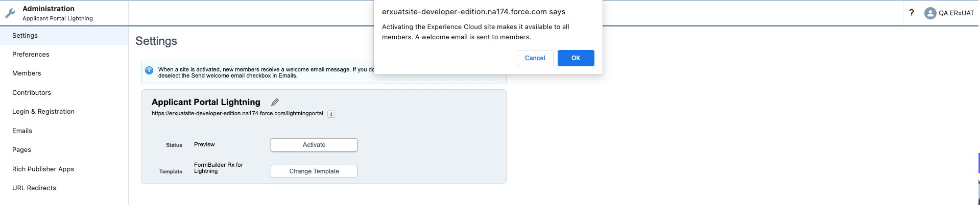The height and width of the screenshot is (205, 980).
Task: Select Contributors in the left navigation
Action: 32,93
